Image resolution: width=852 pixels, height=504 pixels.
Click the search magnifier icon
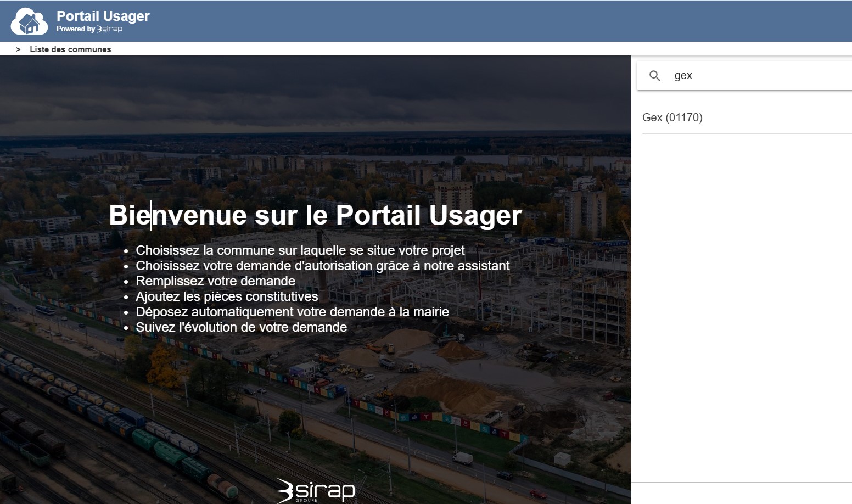click(x=654, y=76)
